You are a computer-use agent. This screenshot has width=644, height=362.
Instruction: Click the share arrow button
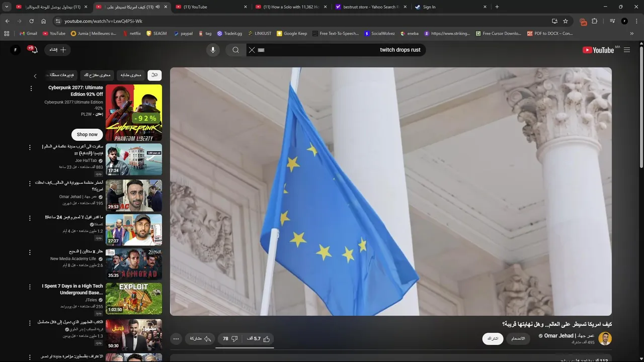pos(200,338)
